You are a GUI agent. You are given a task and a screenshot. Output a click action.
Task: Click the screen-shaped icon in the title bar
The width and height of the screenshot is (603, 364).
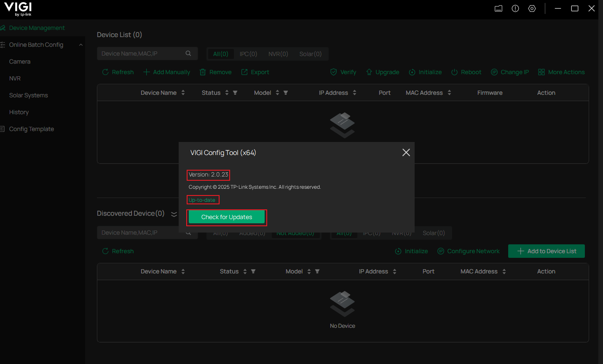click(498, 8)
